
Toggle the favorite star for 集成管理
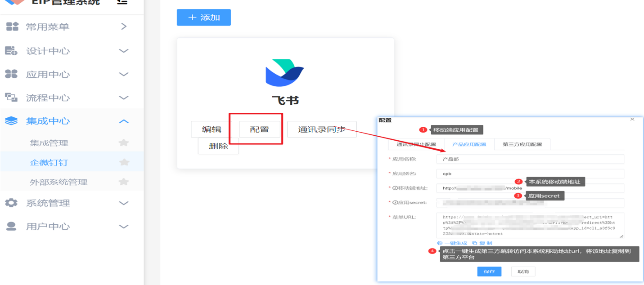124,143
